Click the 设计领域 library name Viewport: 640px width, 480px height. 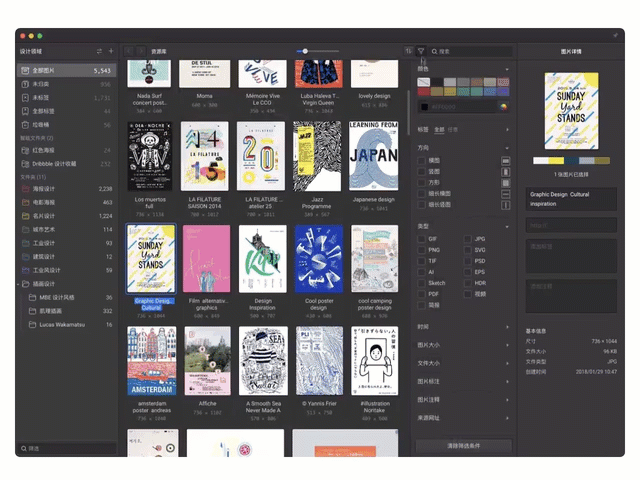(x=31, y=51)
